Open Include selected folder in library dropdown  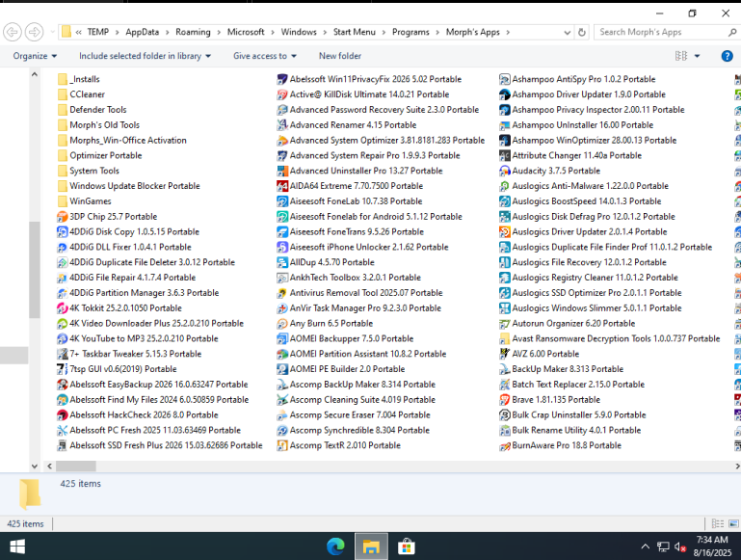145,56
